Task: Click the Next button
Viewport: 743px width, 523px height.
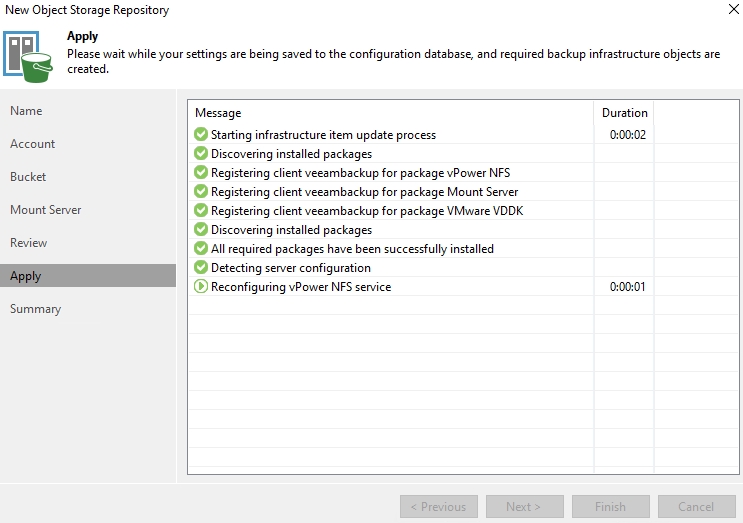Action: (x=523, y=507)
